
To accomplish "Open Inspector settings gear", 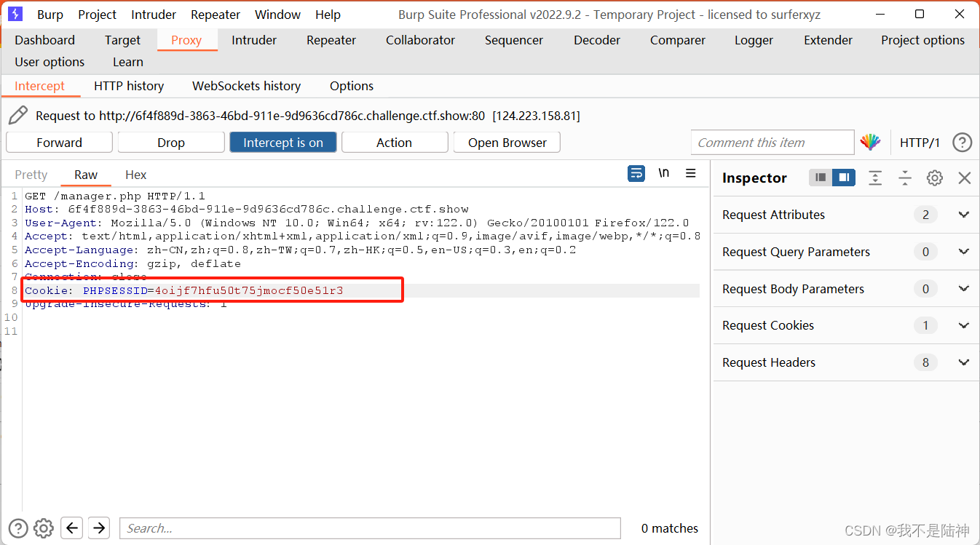I will point(935,178).
